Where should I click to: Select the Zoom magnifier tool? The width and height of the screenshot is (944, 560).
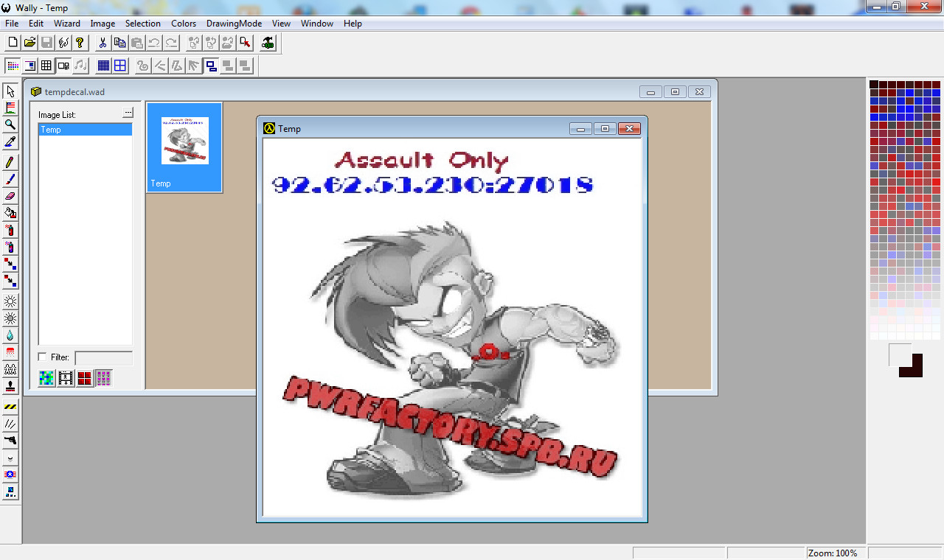point(10,125)
